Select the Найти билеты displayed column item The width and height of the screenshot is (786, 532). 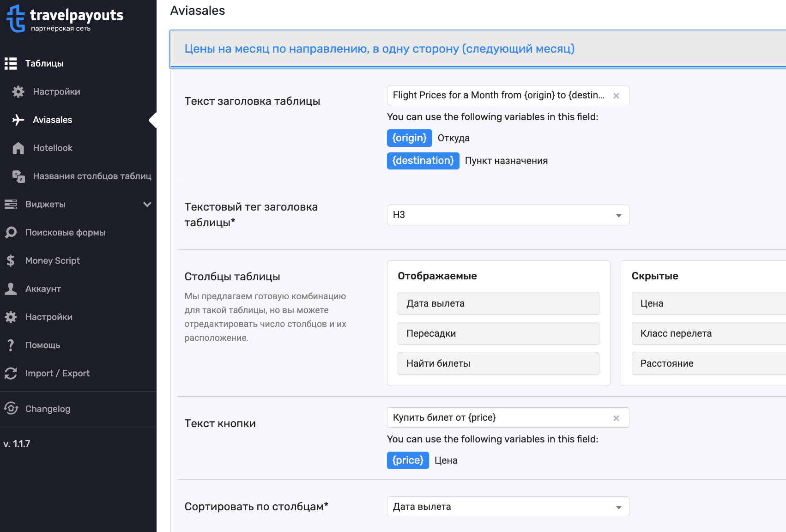coord(498,363)
